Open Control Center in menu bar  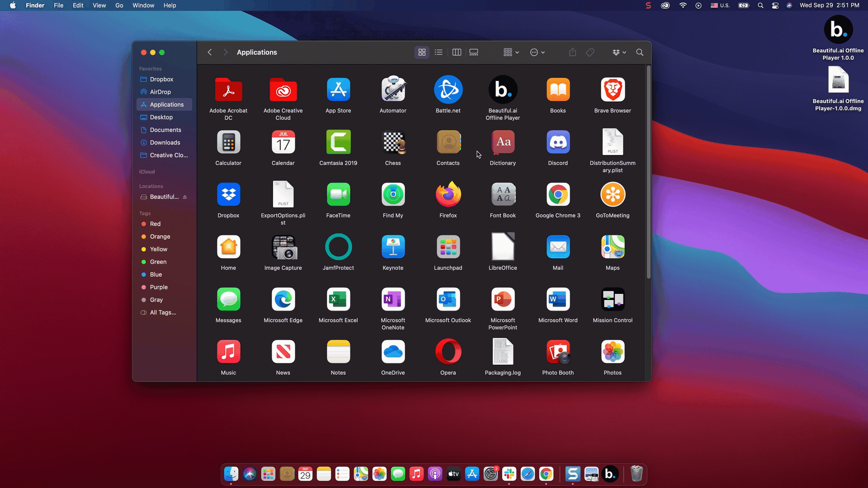click(x=775, y=5)
